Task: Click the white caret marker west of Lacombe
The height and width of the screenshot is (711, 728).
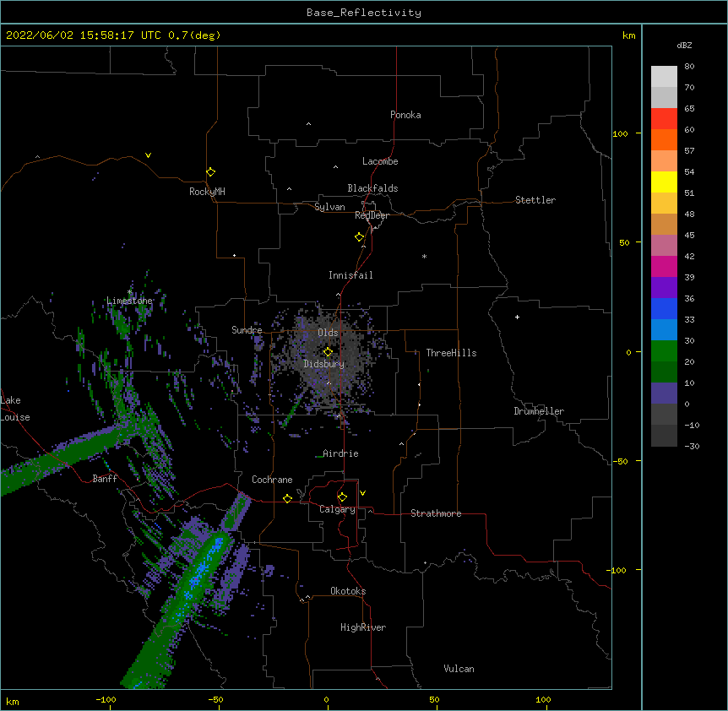Action: click(x=335, y=167)
